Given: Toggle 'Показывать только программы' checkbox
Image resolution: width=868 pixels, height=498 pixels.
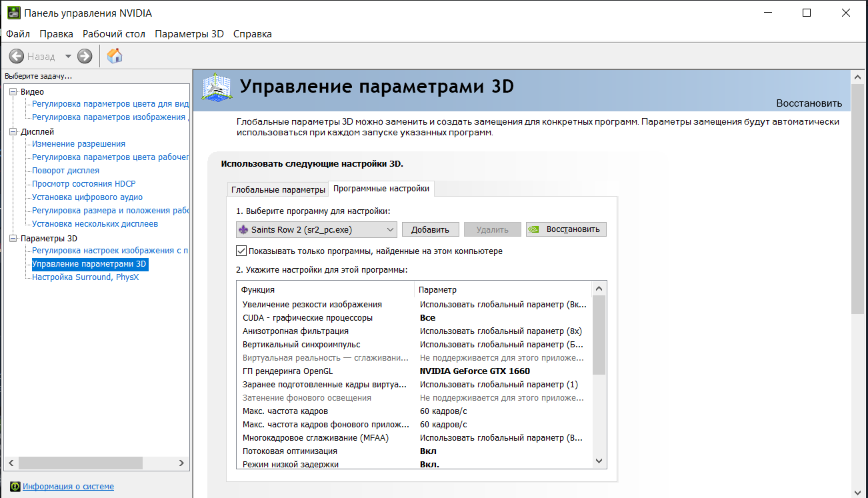Looking at the screenshot, I should (x=241, y=251).
